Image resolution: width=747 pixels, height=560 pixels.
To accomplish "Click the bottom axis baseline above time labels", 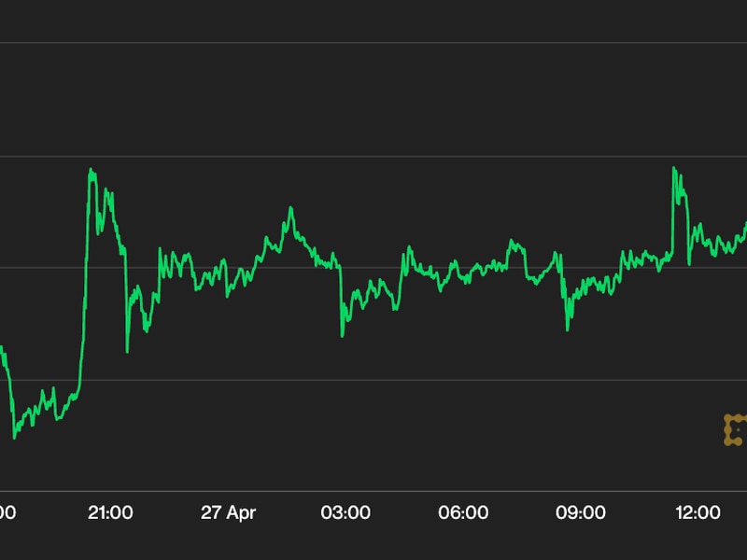I will [373, 491].
